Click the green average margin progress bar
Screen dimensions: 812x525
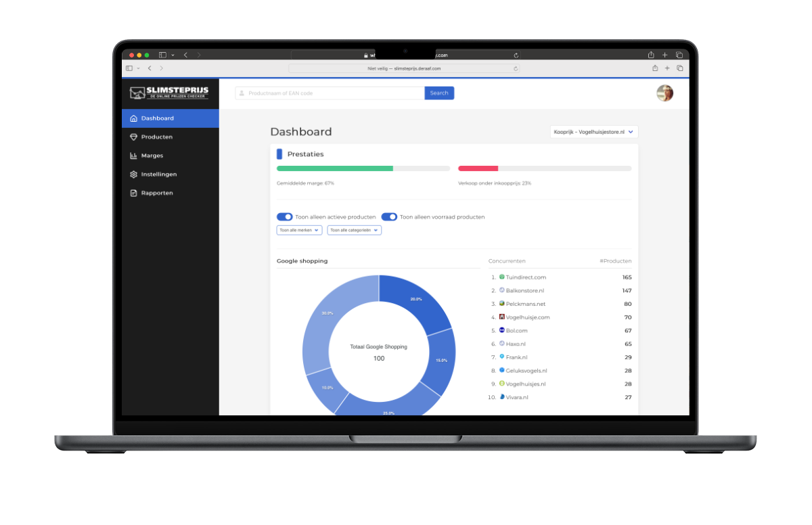click(x=335, y=168)
